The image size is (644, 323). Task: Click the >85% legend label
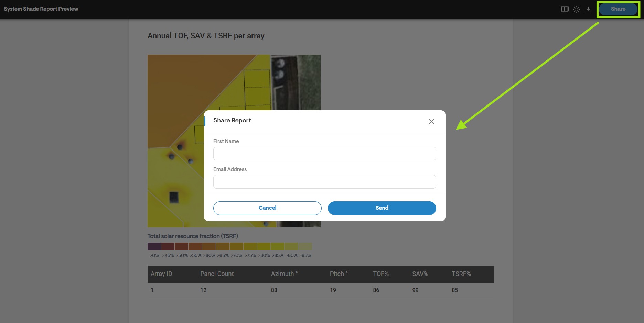coord(278,255)
